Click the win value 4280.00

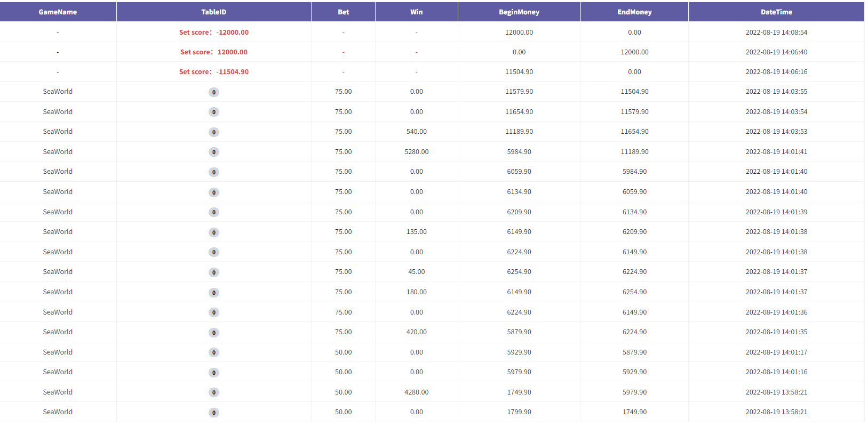[416, 392]
